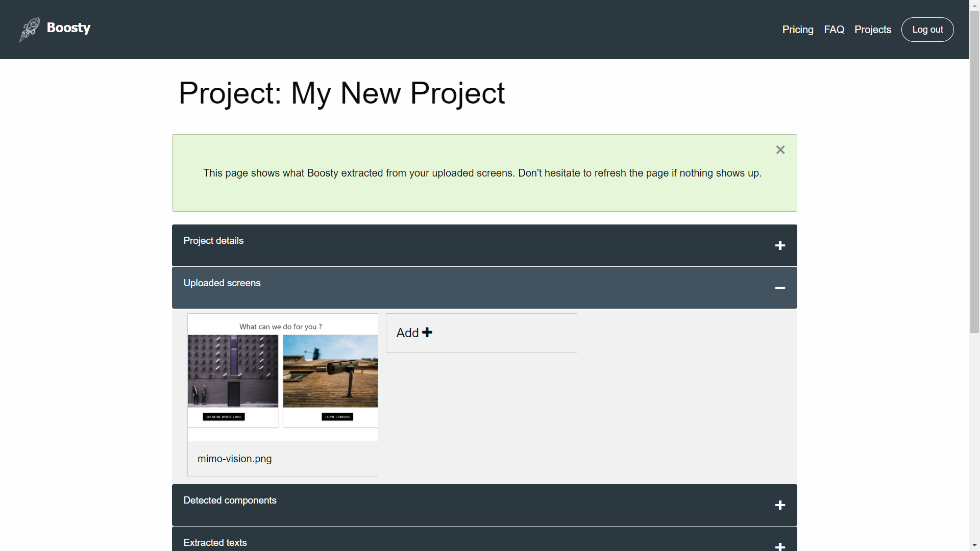Screen dimensions: 980x551
Task: Click the plus icon beside Add
Action: [x=427, y=333]
